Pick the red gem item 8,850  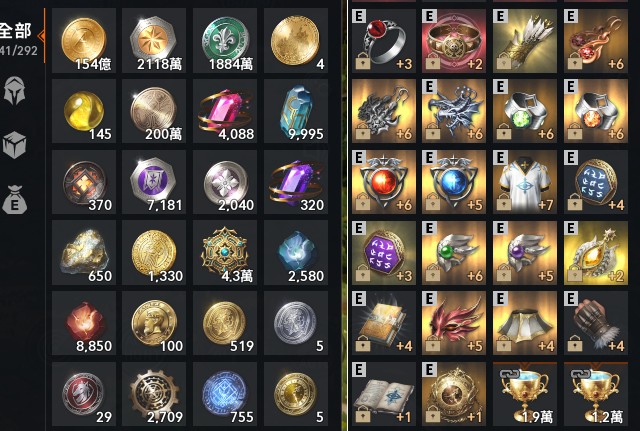84,323
